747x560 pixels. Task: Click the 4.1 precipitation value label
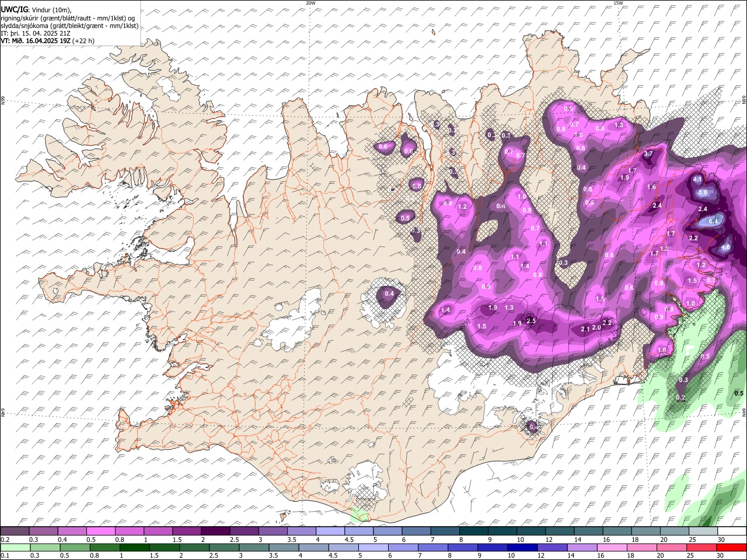pos(697,180)
